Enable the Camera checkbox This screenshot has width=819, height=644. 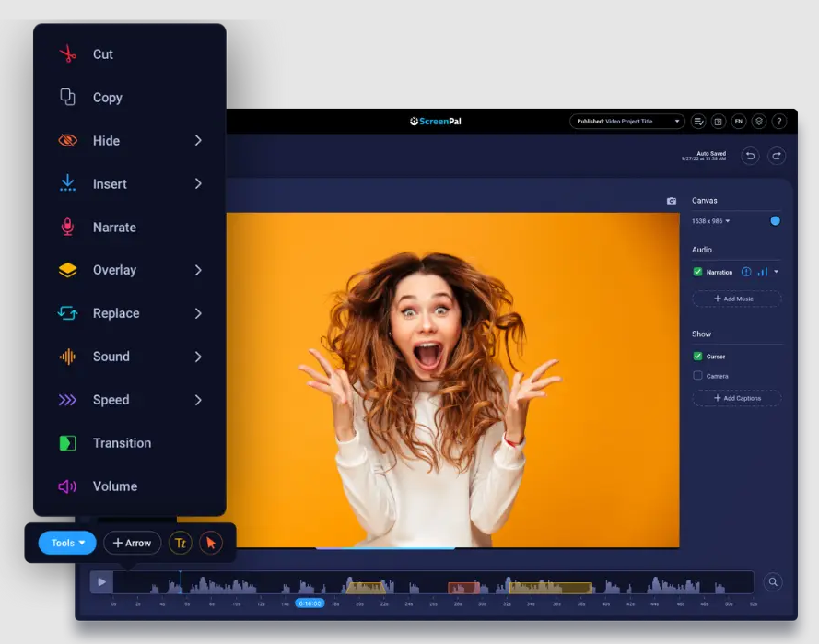click(x=697, y=376)
